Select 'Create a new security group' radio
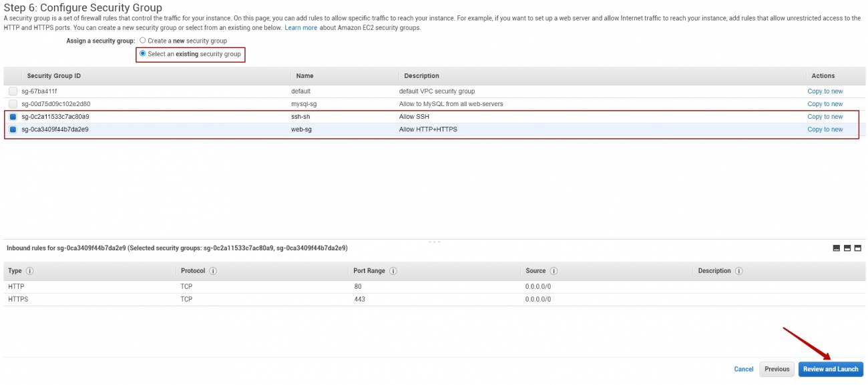Image resolution: width=868 pixels, height=385 pixels. pos(143,41)
